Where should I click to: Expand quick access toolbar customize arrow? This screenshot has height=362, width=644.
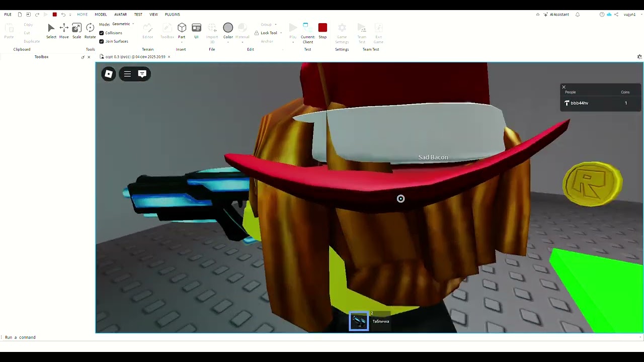[x=70, y=15]
